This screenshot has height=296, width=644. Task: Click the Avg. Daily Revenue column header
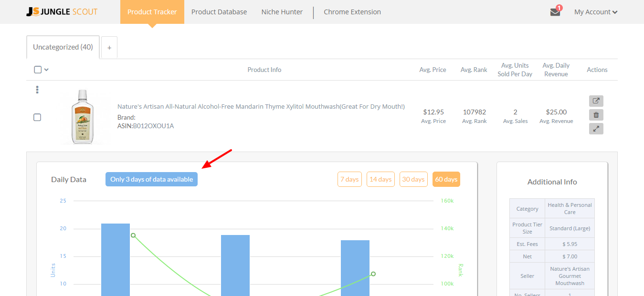click(x=556, y=70)
